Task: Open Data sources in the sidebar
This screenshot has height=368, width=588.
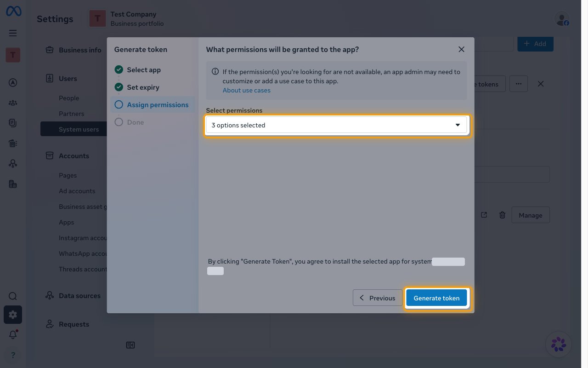Action: [73, 296]
